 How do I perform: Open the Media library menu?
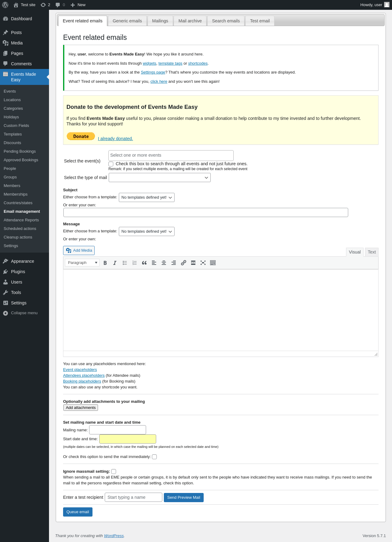click(x=24, y=43)
